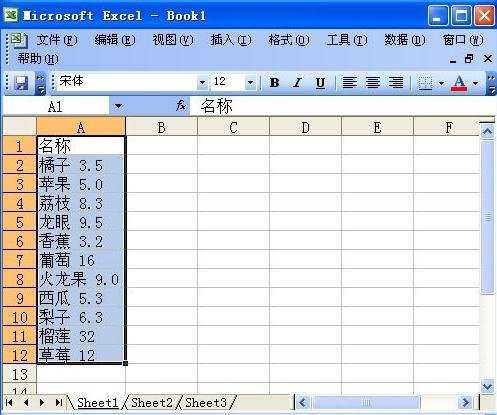497x415 pixels.
Task: Click the font color A icon
Action: tap(459, 83)
